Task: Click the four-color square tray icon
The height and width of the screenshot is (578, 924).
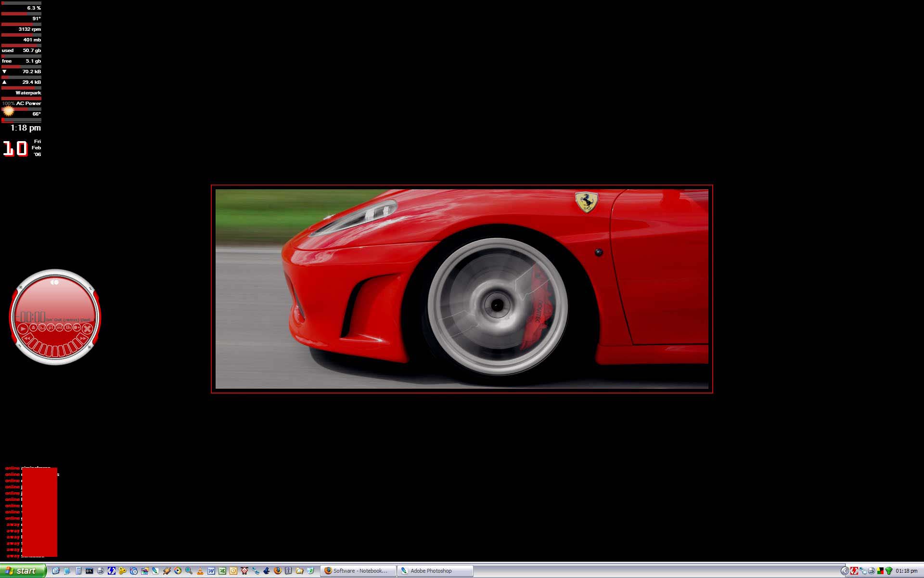Action: [x=880, y=571]
